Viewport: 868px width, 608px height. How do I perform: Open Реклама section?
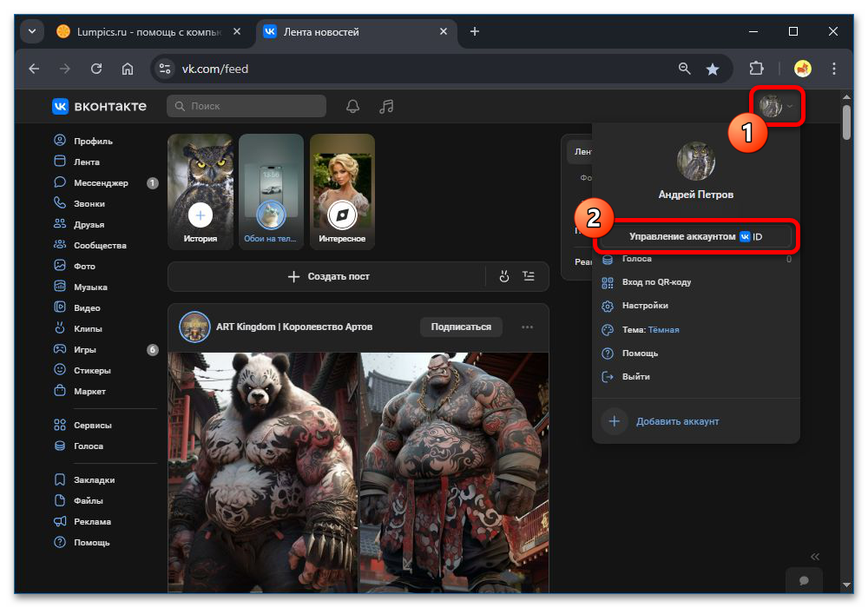tap(82, 522)
